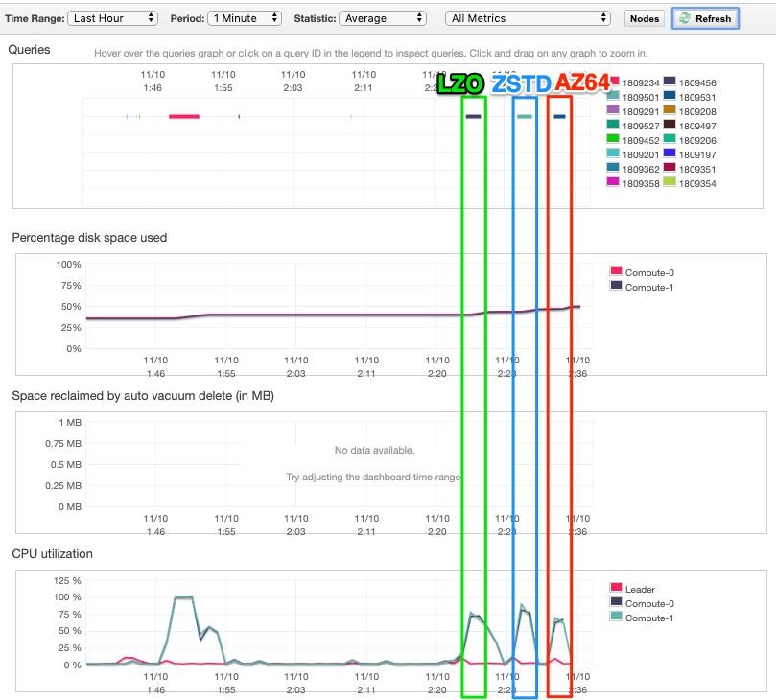This screenshot has width=776, height=700.
Task: Open the Period dropdown set to 1 Minute
Action: point(247,18)
